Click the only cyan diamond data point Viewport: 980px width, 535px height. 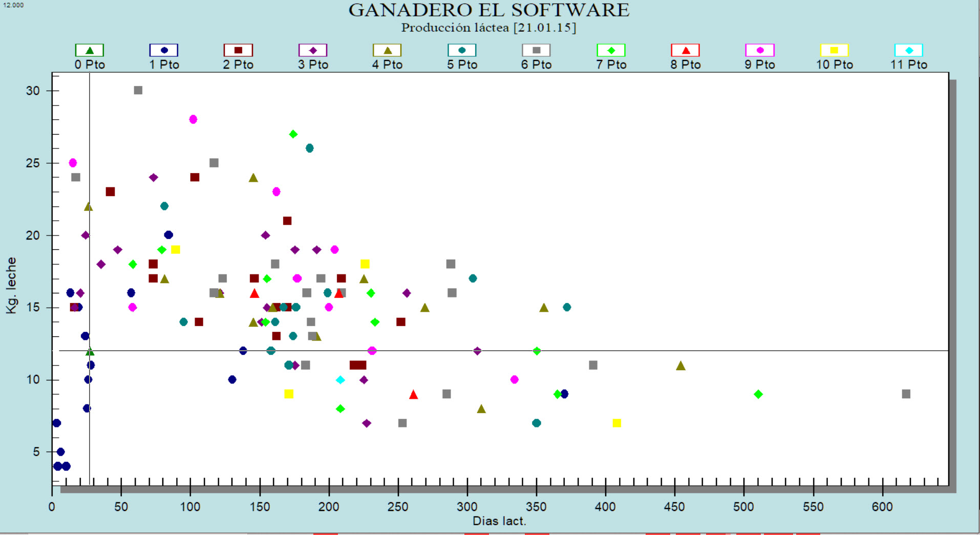(340, 380)
